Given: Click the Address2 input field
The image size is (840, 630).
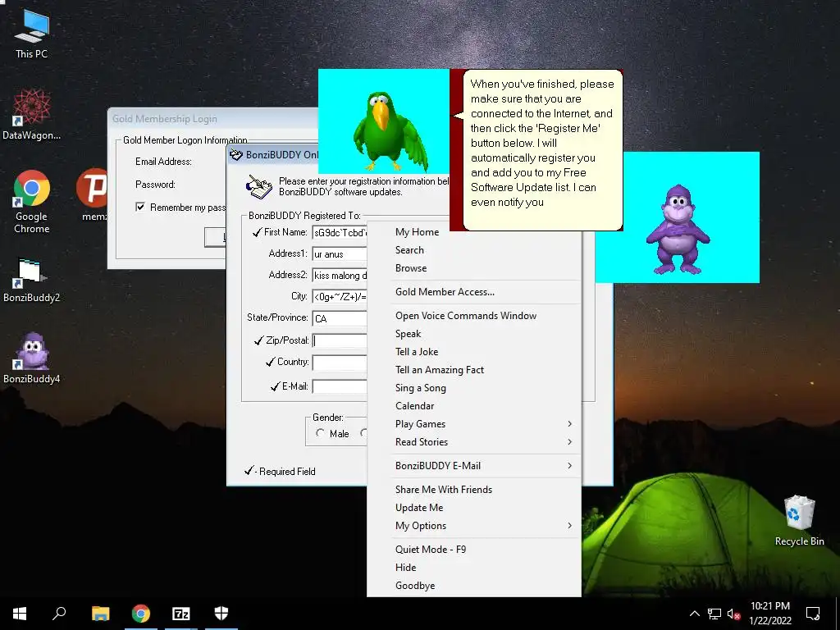Looking at the screenshot, I should pyautogui.click(x=340, y=276).
